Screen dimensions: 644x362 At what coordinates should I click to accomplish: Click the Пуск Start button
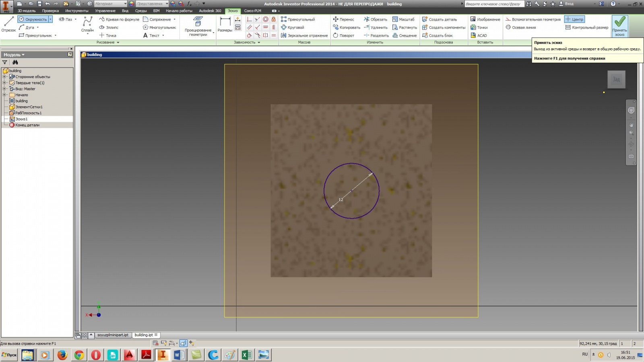pos(9,355)
